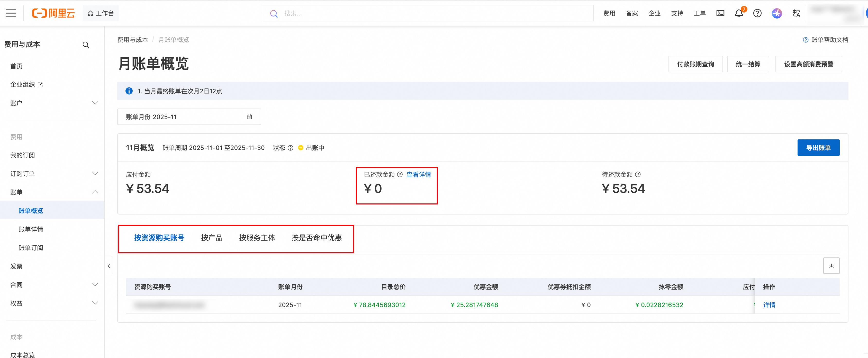
Task: Open the 查看详情 link
Action: pos(419,174)
